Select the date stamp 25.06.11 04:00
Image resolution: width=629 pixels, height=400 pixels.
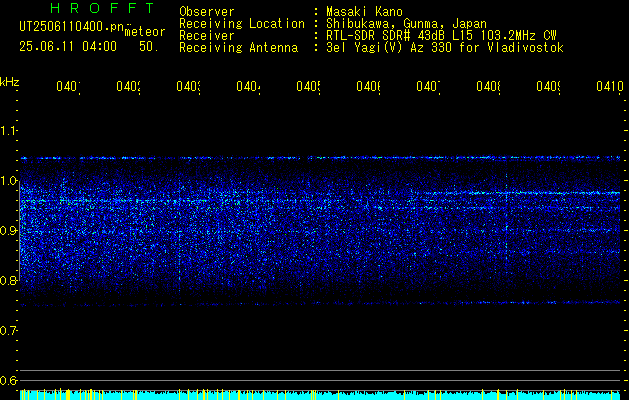point(68,47)
